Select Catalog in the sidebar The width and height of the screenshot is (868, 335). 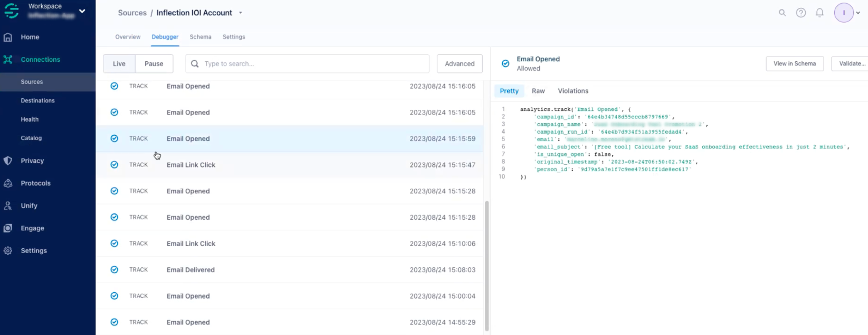pyautogui.click(x=31, y=138)
